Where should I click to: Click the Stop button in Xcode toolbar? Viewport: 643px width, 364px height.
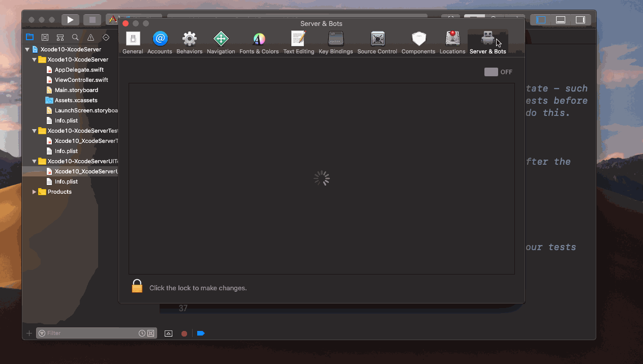tap(92, 20)
